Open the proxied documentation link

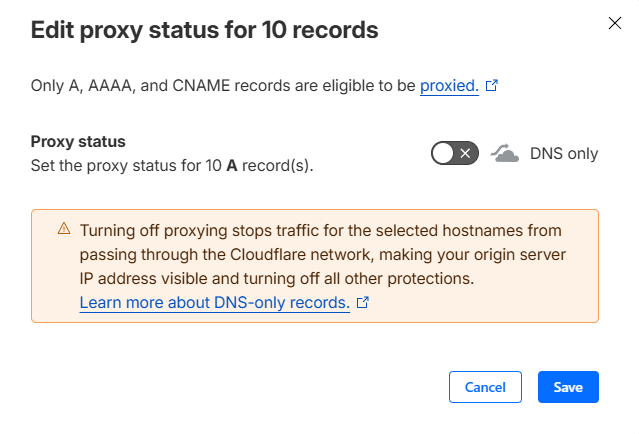[448, 87]
